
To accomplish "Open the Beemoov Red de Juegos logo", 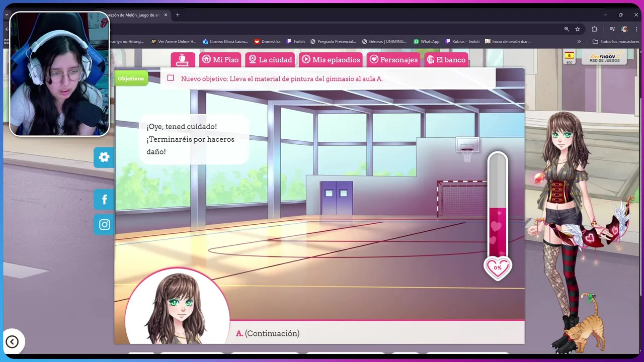I will (x=604, y=57).
